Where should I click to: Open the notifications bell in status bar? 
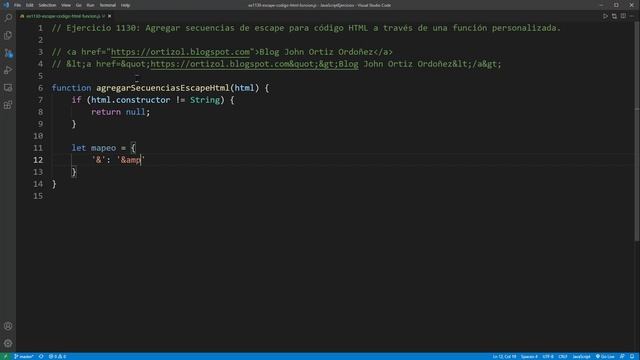632,356
